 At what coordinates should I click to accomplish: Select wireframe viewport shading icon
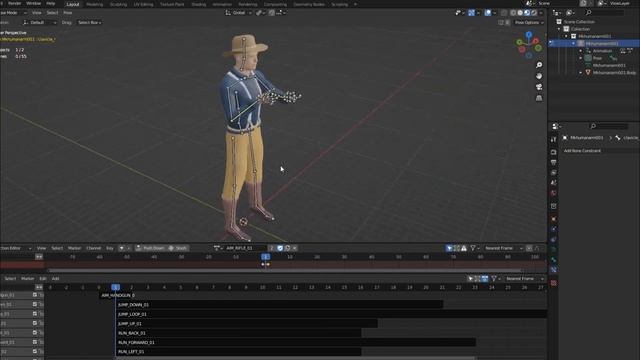pos(513,13)
